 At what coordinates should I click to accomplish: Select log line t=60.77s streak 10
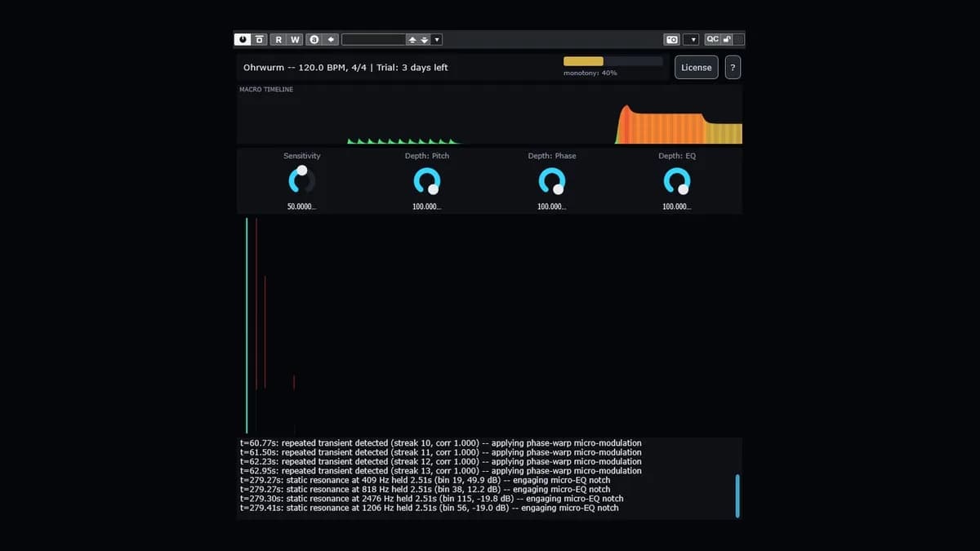(x=441, y=442)
